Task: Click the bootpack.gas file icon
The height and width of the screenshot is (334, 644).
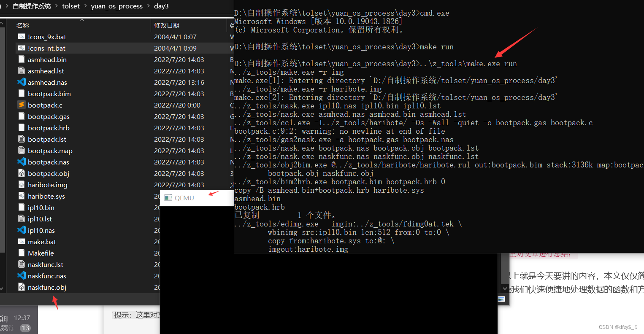Action: (22, 116)
